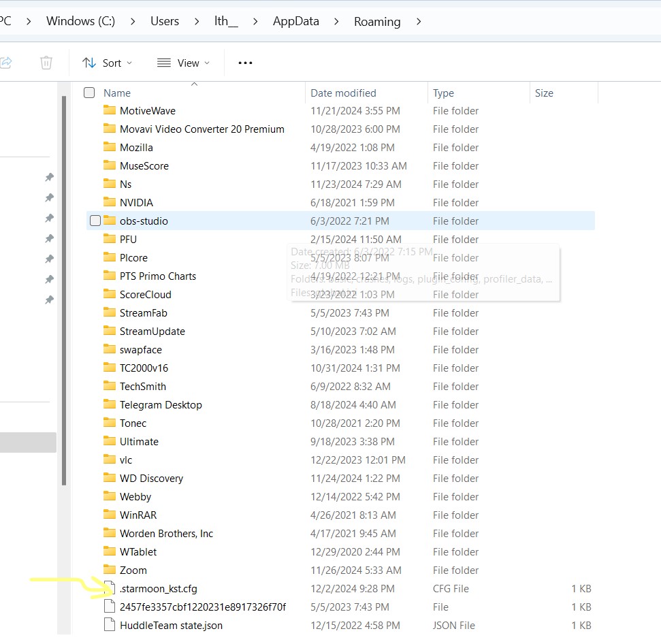The image size is (661, 644).
Task: Select the Telegram Desktop folder icon
Action: coord(110,404)
